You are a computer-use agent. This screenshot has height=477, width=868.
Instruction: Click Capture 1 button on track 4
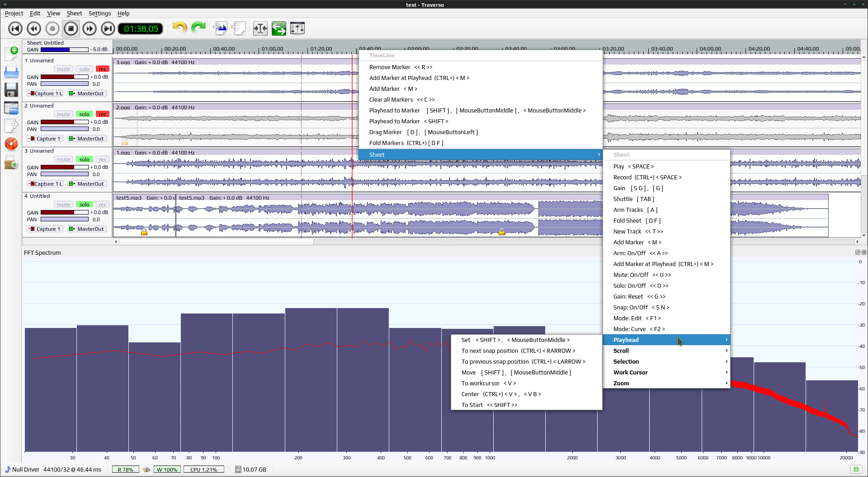pyautogui.click(x=46, y=229)
